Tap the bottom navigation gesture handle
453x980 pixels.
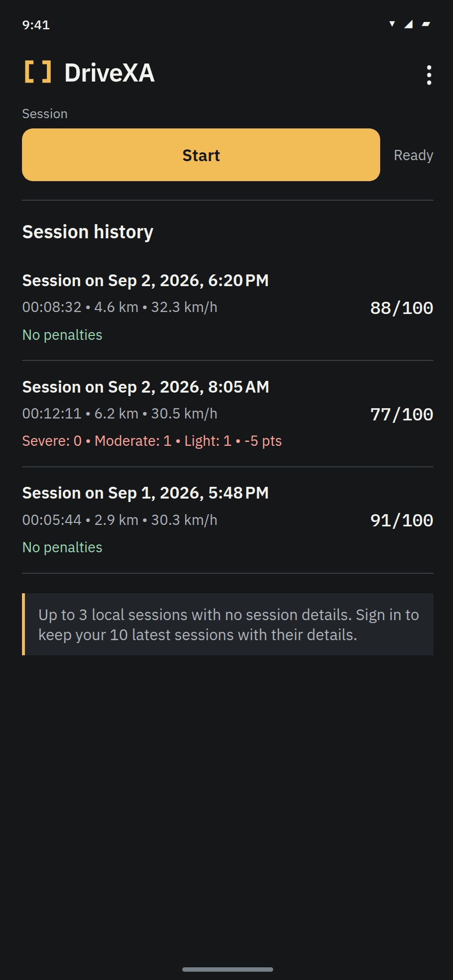228,969
